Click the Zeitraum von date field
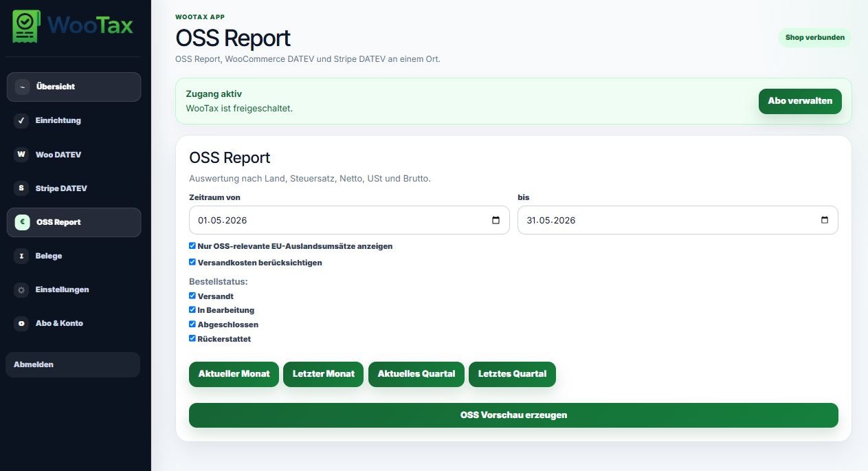Image resolution: width=868 pixels, height=471 pixels. (x=349, y=221)
